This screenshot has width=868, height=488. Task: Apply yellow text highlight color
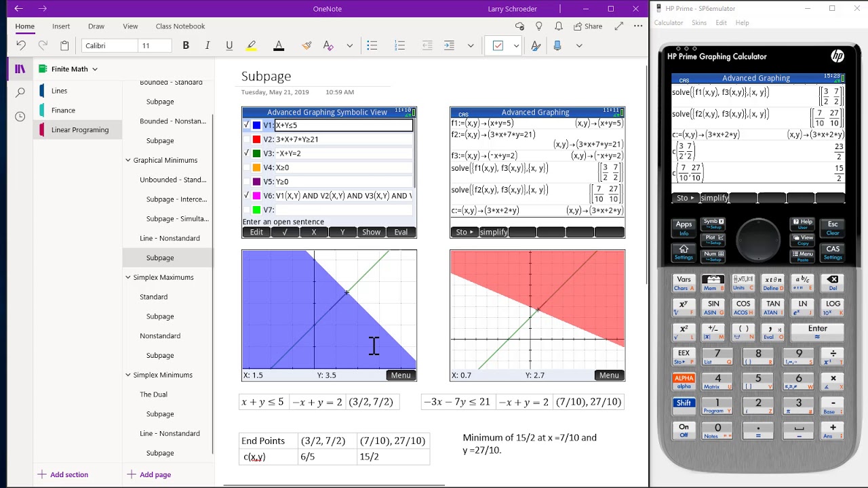click(252, 45)
